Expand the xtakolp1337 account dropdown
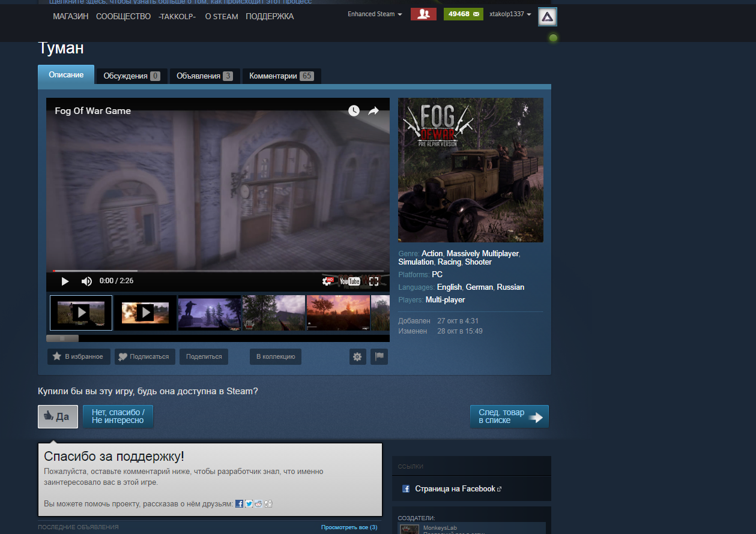 tap(510, 14)
